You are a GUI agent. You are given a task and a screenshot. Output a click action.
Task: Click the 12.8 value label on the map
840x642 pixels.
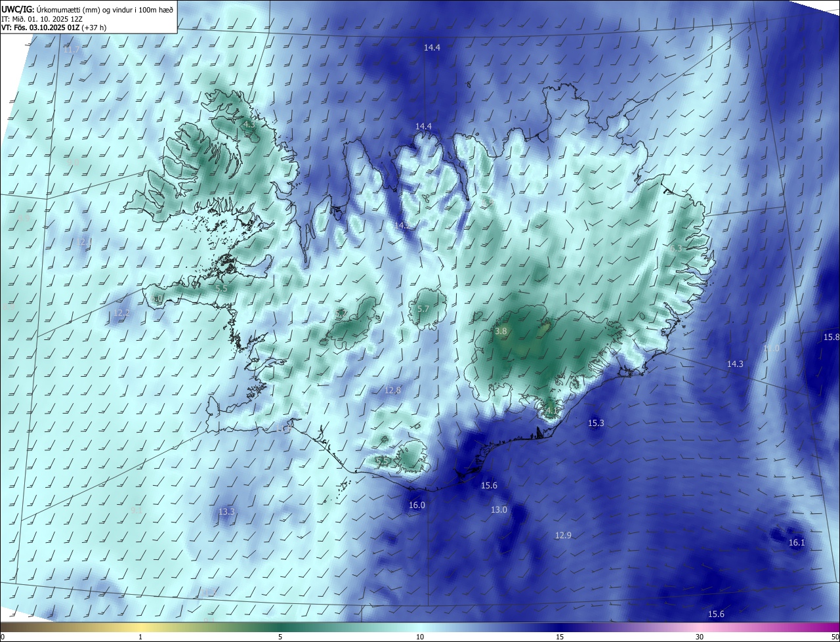coord(392,390)
